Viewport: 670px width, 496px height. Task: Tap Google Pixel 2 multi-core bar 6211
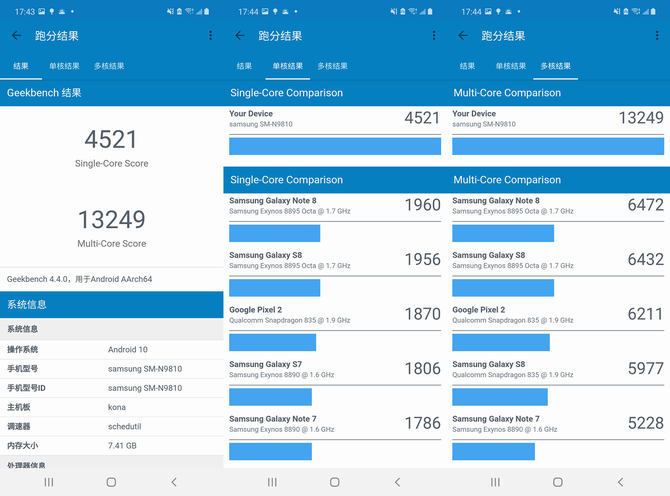click(x=501, y=343)
